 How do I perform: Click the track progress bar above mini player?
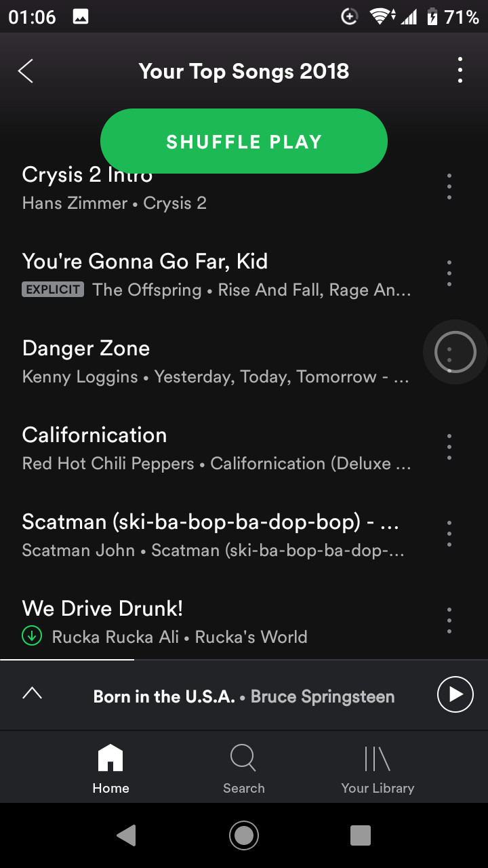coord(244,659)
